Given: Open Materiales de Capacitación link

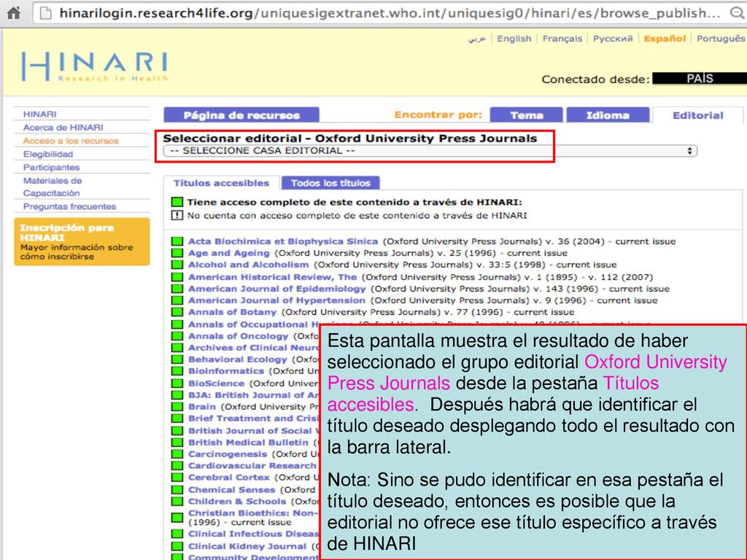Looking at the screenshot, I should tap(53, 187).
